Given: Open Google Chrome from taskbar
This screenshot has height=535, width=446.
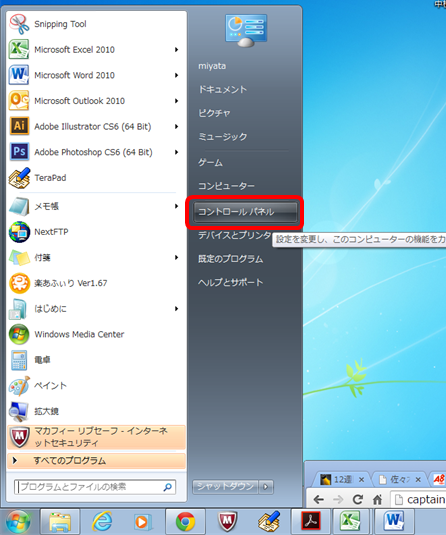Looking at the screenshot, I should [185, 522].
